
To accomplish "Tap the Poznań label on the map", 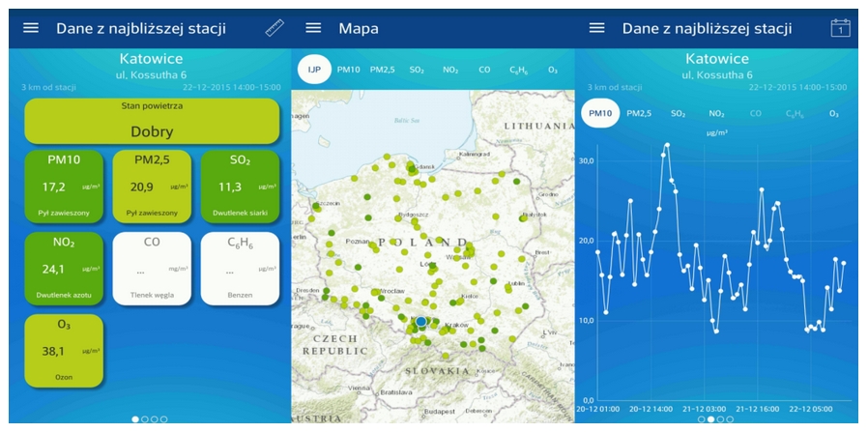I will pos(357,242).
